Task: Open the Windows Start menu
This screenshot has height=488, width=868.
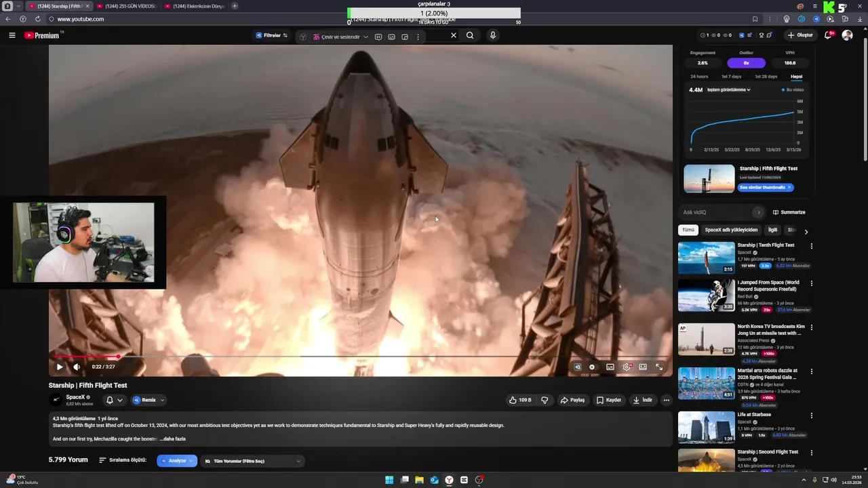Action: 389,480
